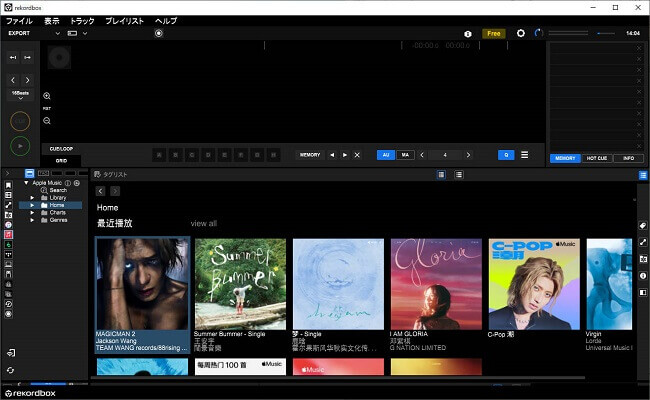Collapse the Apple Music tree node
This screenshot has height=400, width=650.
(x=27, y=183)
